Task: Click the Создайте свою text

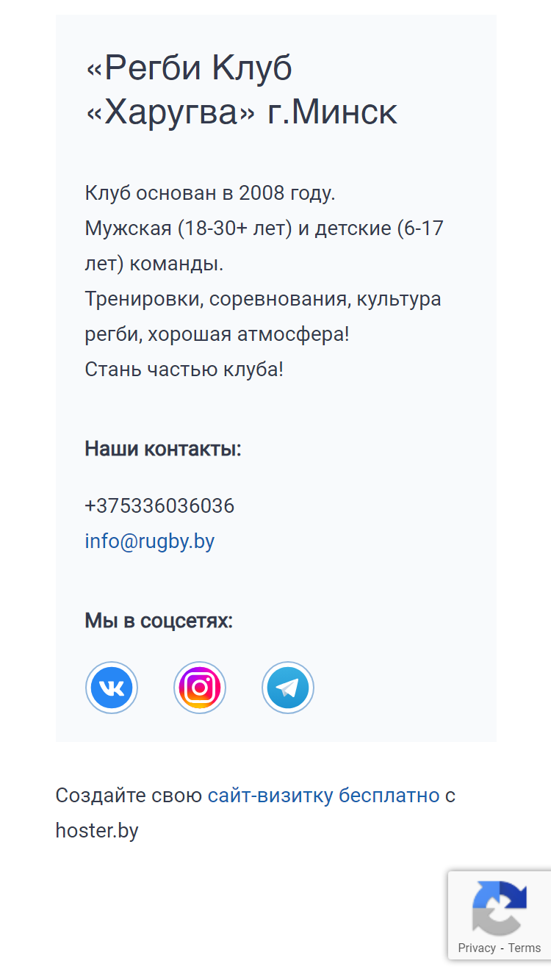Action: pyautogui.click(x=129, y=796)
